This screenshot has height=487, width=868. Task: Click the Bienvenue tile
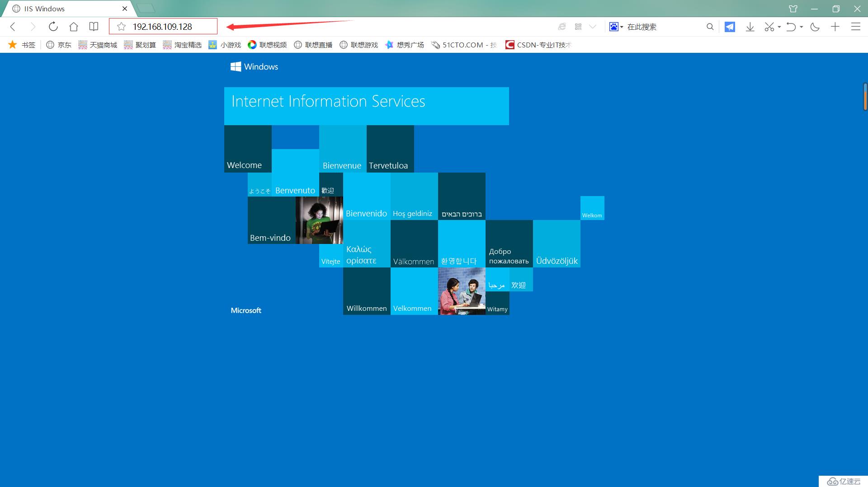click(343, 149)
